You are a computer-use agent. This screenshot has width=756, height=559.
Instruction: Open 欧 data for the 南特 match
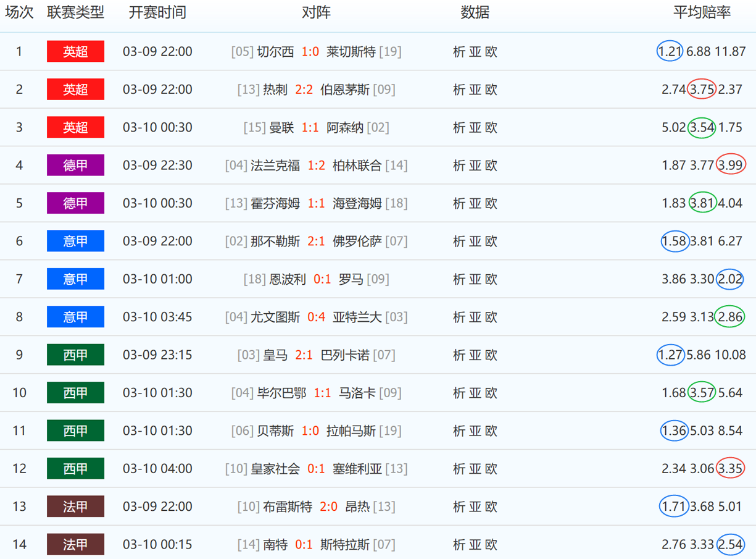coord(491,545)
